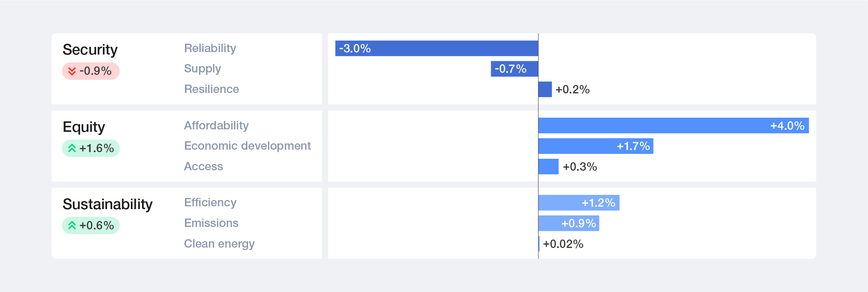Click the Affordability label
The image size is (868, 292).
[216, 125]
